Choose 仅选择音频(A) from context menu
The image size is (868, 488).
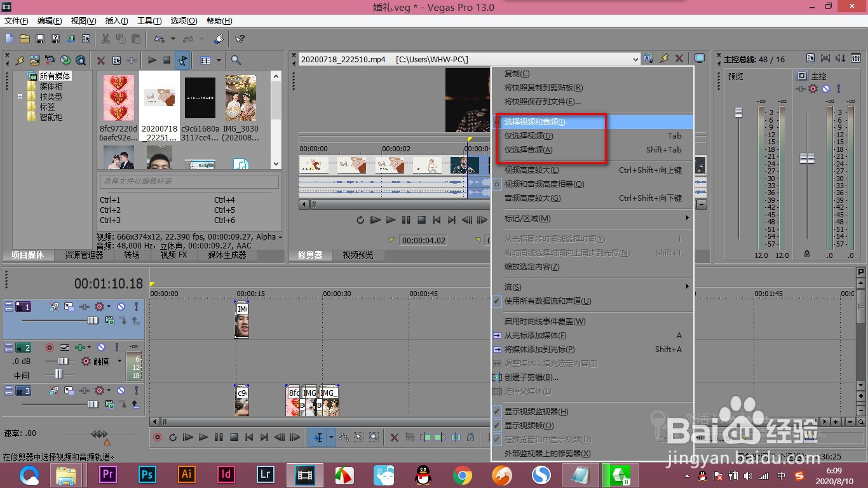[592, 150]
